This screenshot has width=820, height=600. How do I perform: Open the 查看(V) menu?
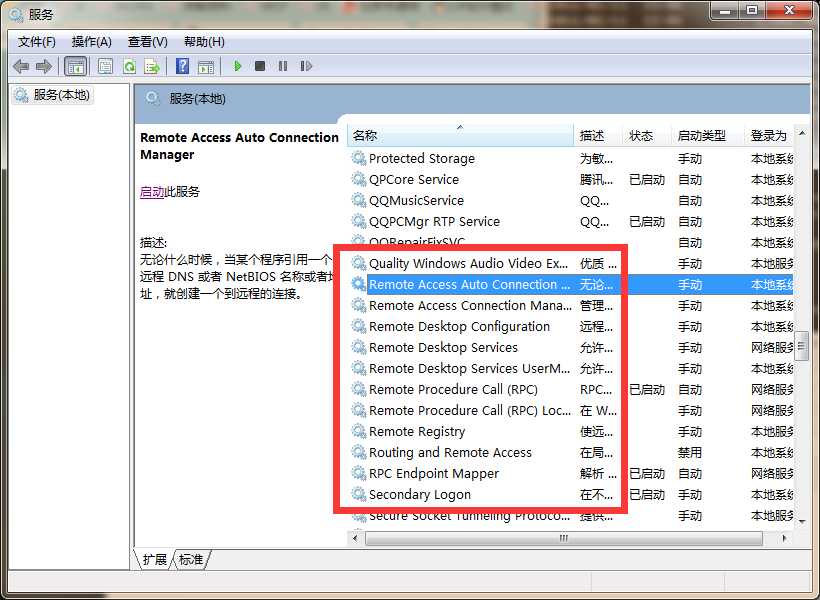click(x=147, y=42)
